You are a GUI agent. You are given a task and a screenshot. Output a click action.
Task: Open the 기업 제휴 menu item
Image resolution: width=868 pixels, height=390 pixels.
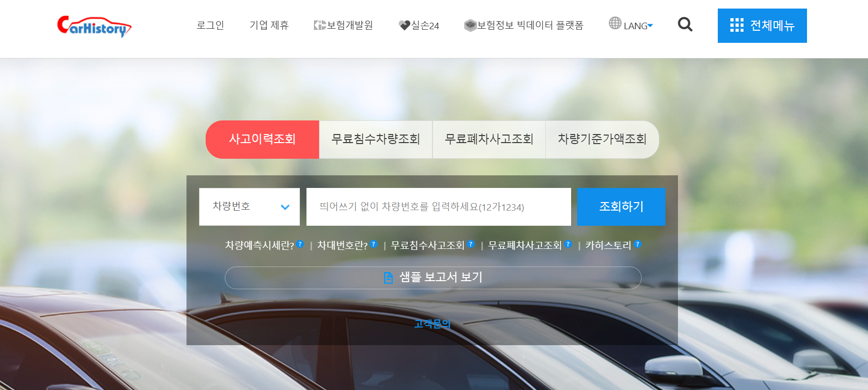click(269, 25)
